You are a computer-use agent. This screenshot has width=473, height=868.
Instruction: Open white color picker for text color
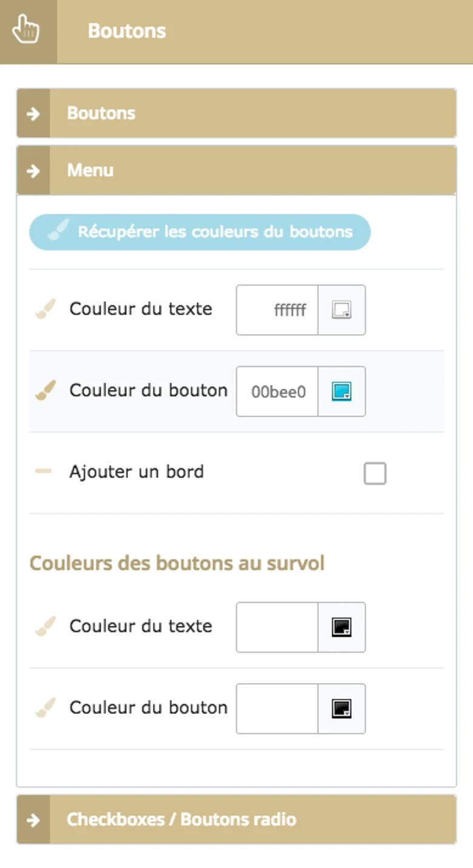point(341,310)
